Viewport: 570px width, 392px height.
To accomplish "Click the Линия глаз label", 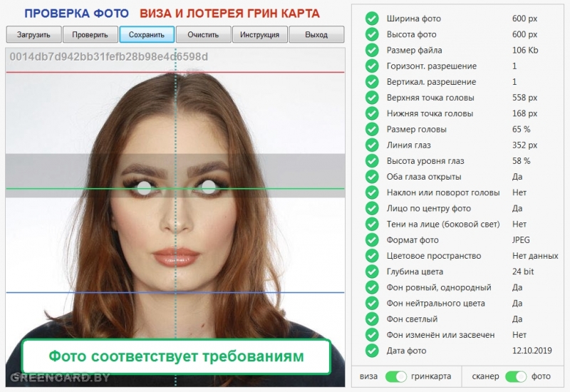I will click(x=408, y=145).
